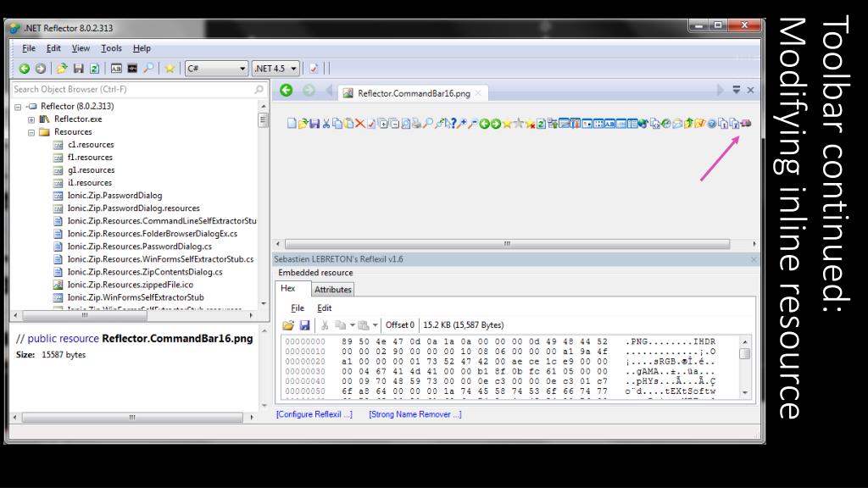Click the Reflexil add-in toolbar icon
The image size is (868, 488).
(x=314, y=69)
